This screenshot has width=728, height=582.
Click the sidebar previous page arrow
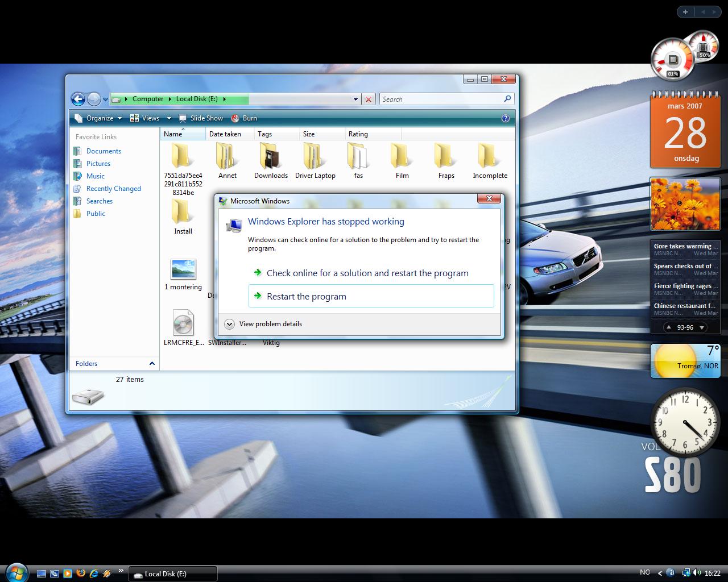(702, 11)
